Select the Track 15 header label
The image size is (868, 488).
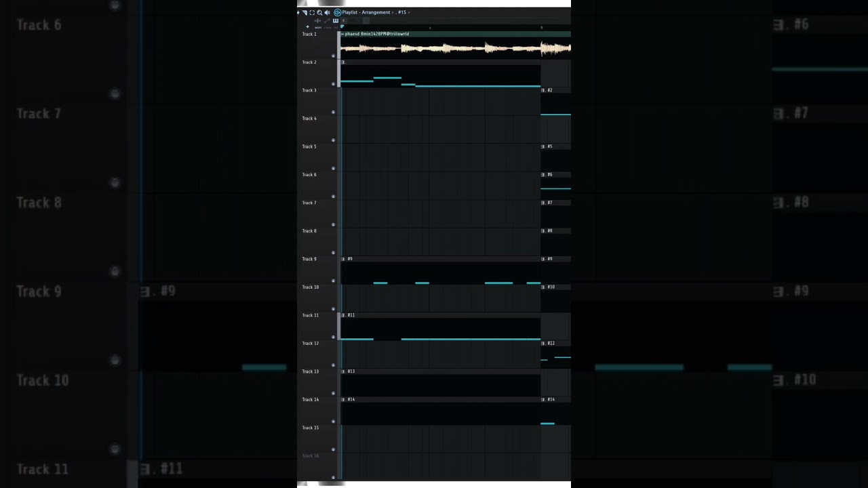(311, 428)
